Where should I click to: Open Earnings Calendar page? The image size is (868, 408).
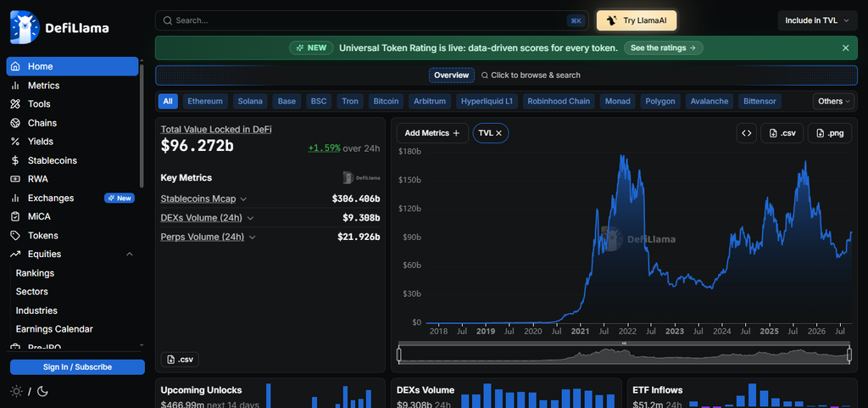(54, 329)
